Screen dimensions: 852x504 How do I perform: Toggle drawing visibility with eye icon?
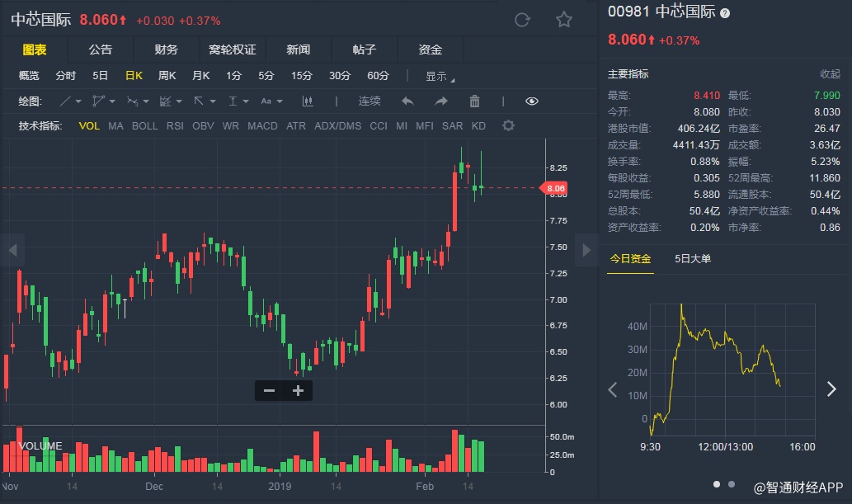(532, 101)
